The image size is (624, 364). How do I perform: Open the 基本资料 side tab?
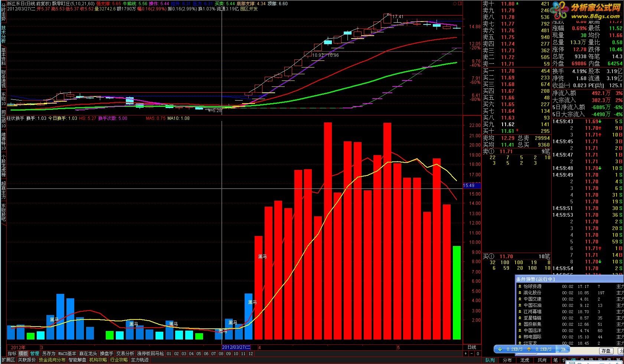(3, 57)
